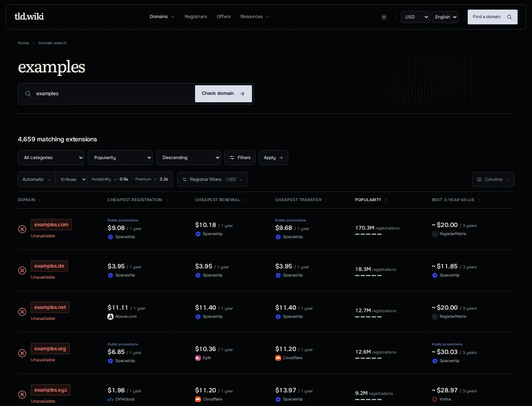The height and width of the screenshot is (406, 532).
Task: Click the 12.7M registrations popularity bar
Action: click(368, 317)
